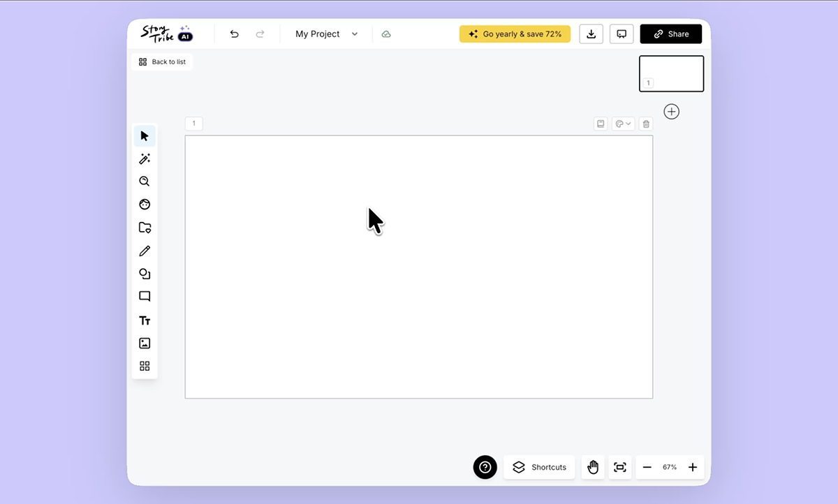
Task: Open the AI magic wand tool
Action: (x=145, y=158)
